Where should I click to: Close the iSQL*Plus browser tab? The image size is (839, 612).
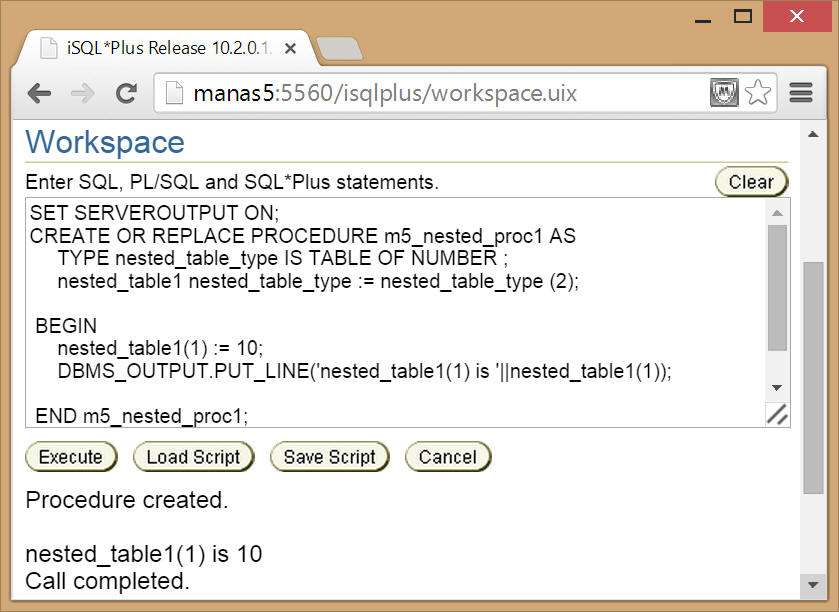(291, 48)
